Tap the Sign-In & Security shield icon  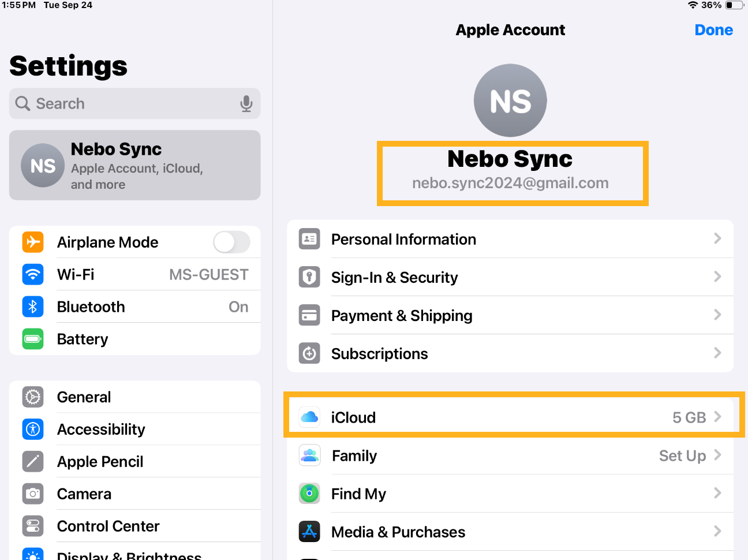(309, 277)
